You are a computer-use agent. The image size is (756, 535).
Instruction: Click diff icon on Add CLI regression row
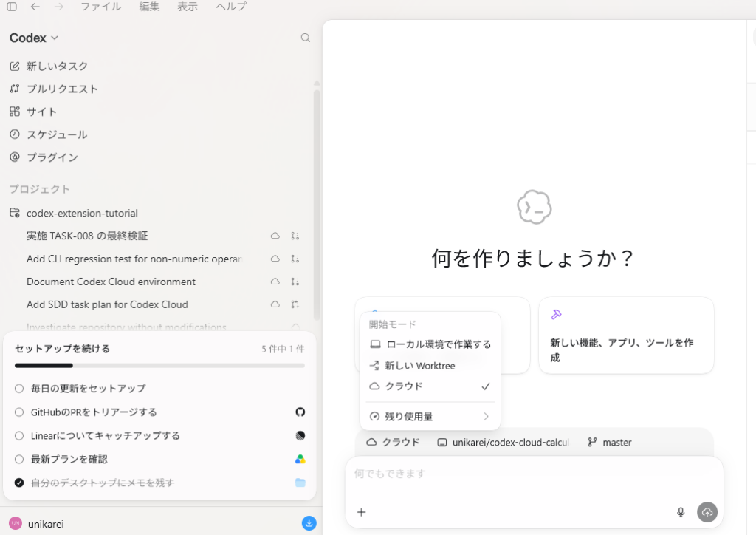click(295, 259)
